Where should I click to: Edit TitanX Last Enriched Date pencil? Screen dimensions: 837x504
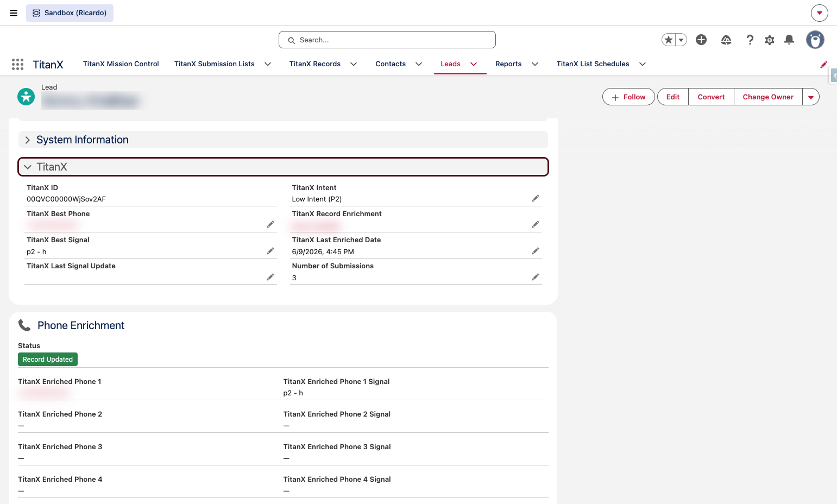536,251
